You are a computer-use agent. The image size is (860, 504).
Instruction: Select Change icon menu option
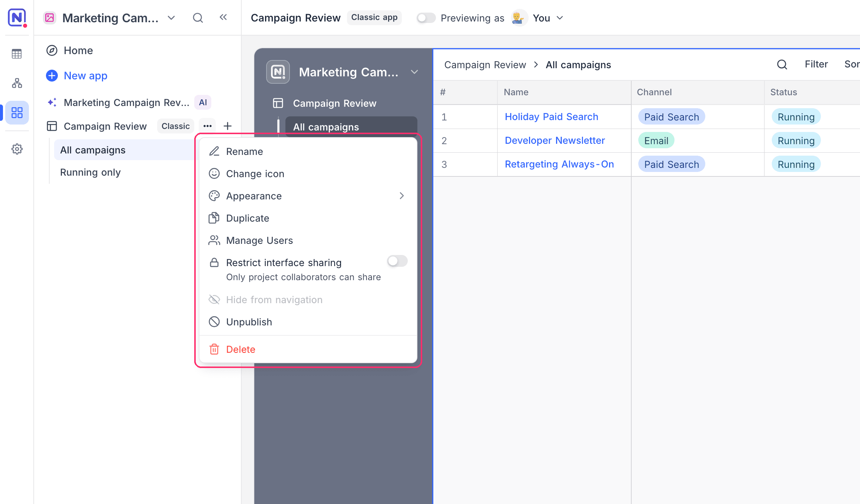[308, 174]
